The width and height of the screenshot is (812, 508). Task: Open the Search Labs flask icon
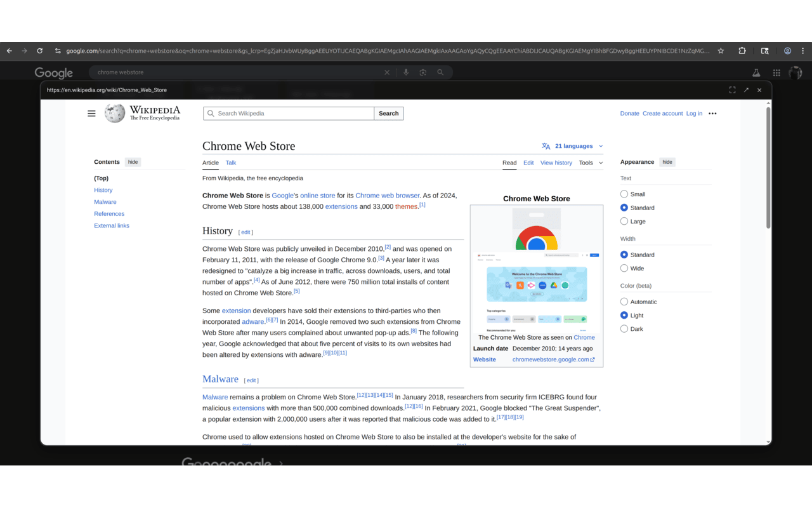(756, 73)
